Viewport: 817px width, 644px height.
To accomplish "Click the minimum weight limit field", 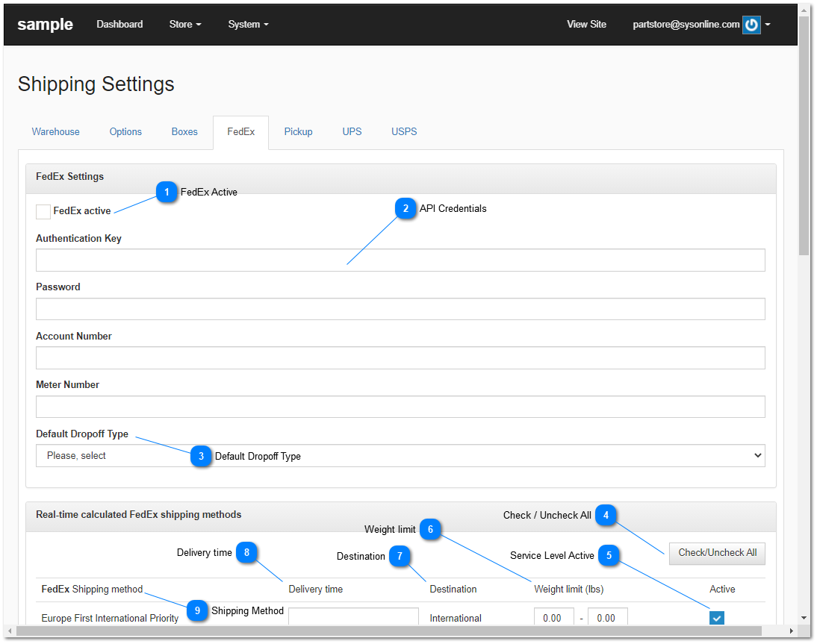I will [x=554, y=617].
